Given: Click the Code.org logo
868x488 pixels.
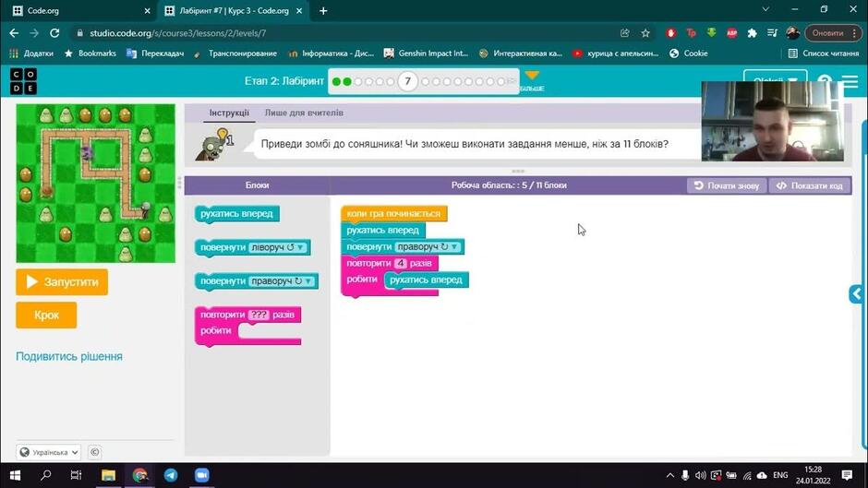Looking at the screenshot, I should coord(23,81).
